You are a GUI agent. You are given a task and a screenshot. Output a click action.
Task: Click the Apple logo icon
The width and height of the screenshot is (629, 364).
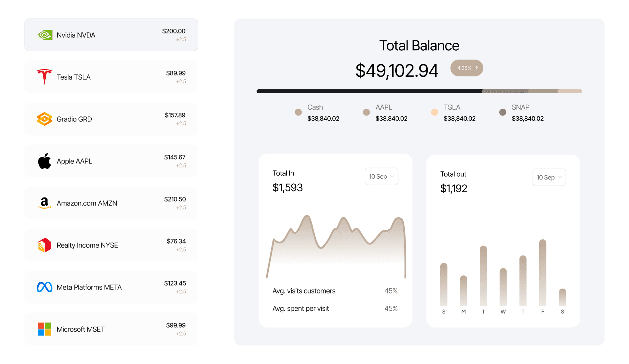(45, 161)
